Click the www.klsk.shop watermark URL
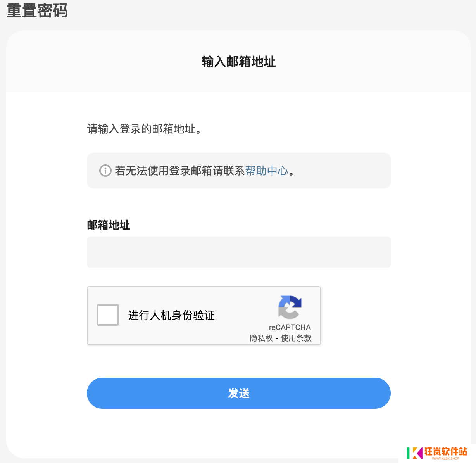Screen dimensions: 476x463 click(x=445, y=458)
